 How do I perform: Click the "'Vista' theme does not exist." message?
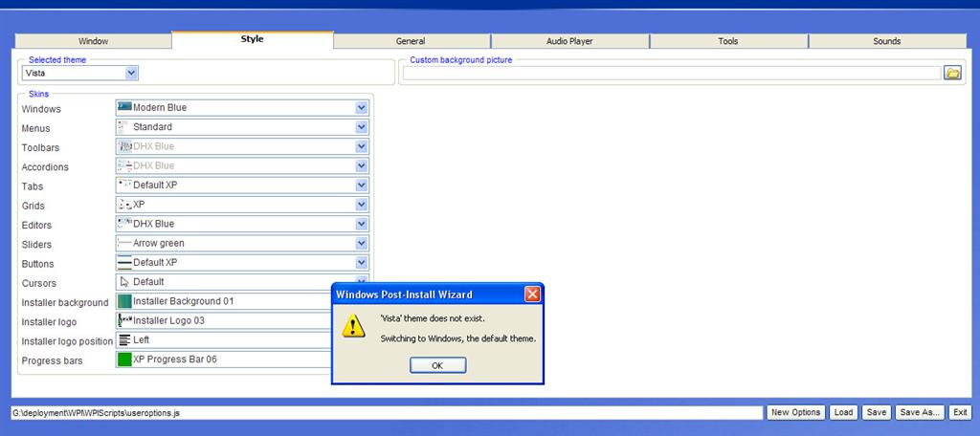pyautogui.click(x=433, y=318)
